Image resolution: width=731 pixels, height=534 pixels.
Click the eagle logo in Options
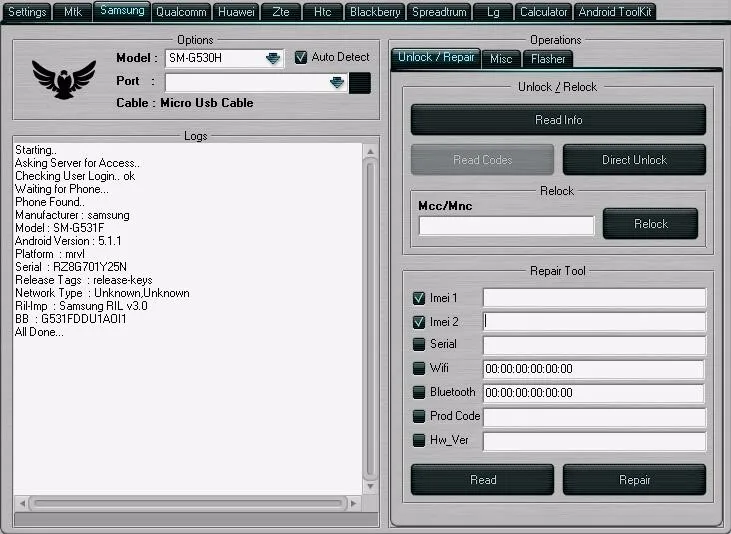(64, 79)
